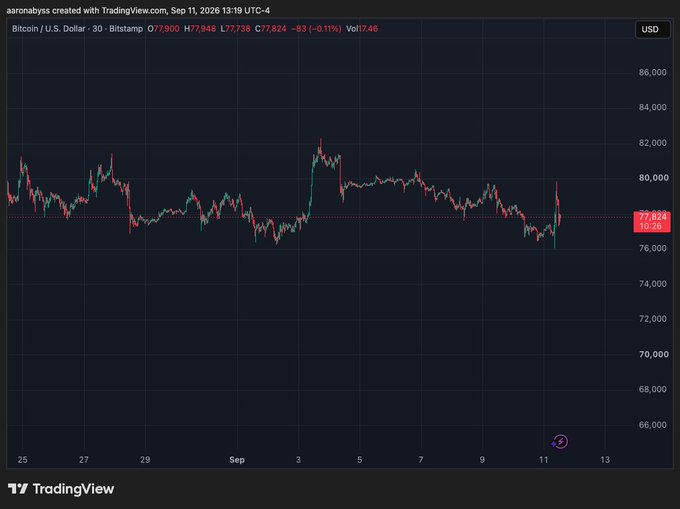Click the 5 date axis label
Viewport: 680px width, 509px height.
click(x=360, y=460)
